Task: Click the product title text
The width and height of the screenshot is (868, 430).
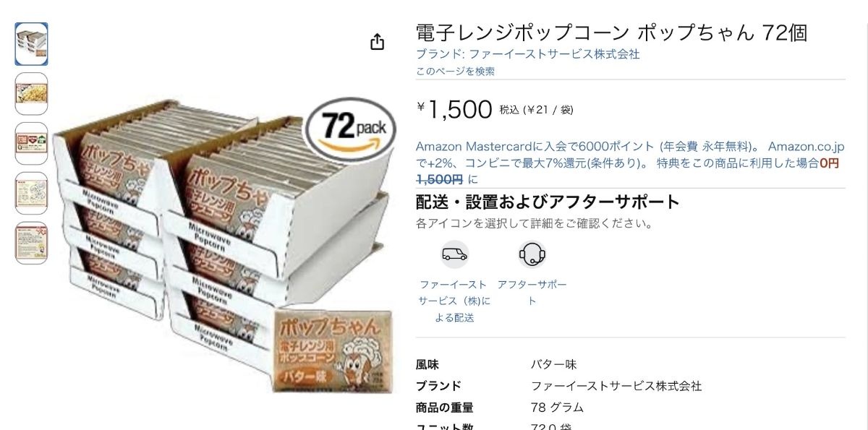Action: 611,33
